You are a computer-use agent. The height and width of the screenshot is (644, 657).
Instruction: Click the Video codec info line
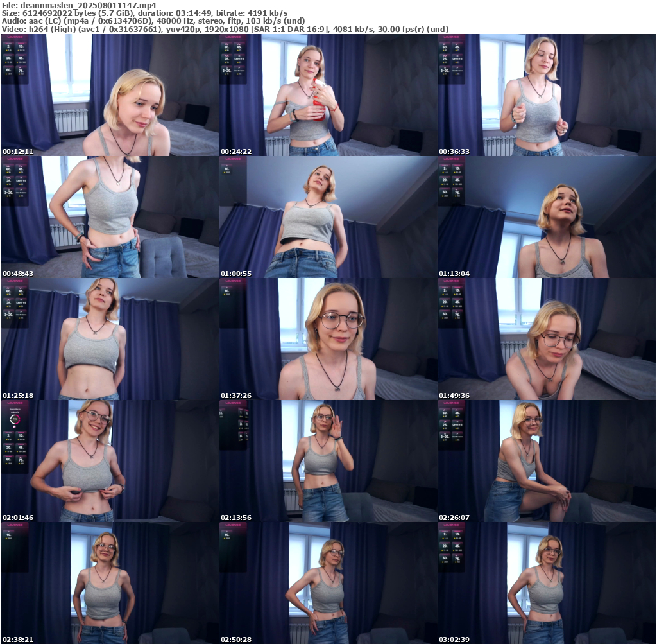pos(225,30)
